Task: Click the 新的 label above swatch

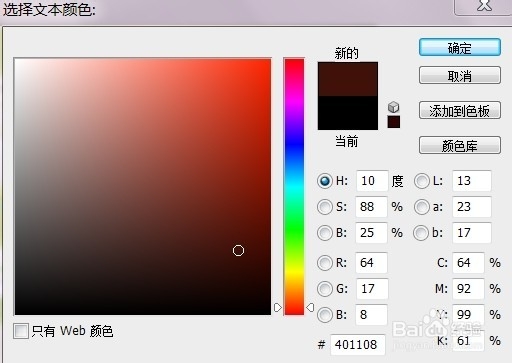Action: (347, 53)
